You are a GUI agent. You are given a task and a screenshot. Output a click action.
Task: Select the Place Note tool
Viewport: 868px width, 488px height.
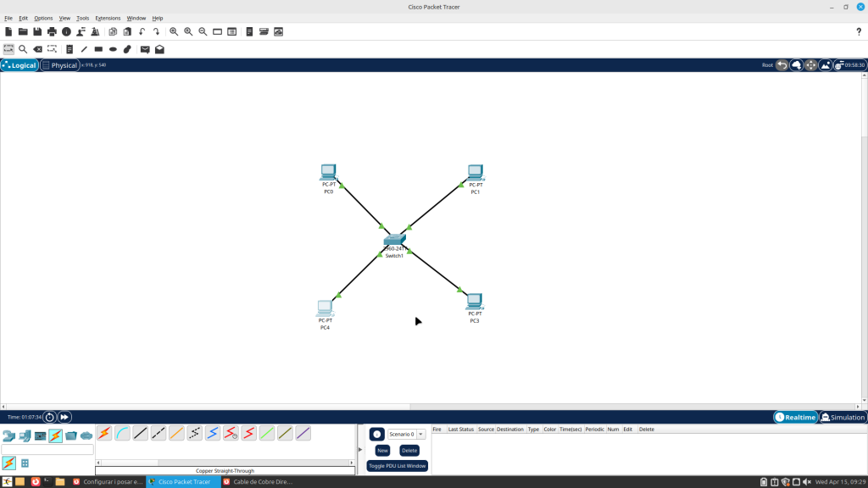[x=70, y=49]
